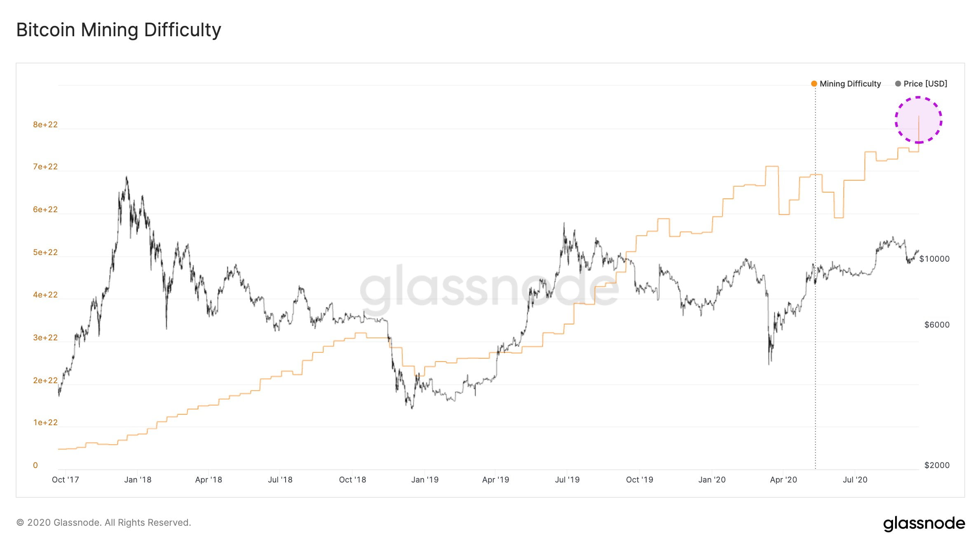Image resolution: width=980 pixels, height=548 pixels.
Task: Select the Jan '19 x-axis label
Action: tap(424, 480)
